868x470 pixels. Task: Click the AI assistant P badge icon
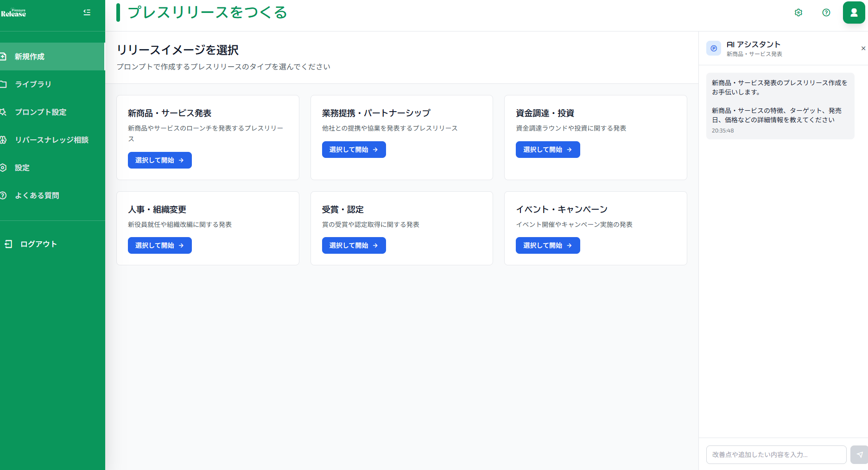[x=714, y=48]
